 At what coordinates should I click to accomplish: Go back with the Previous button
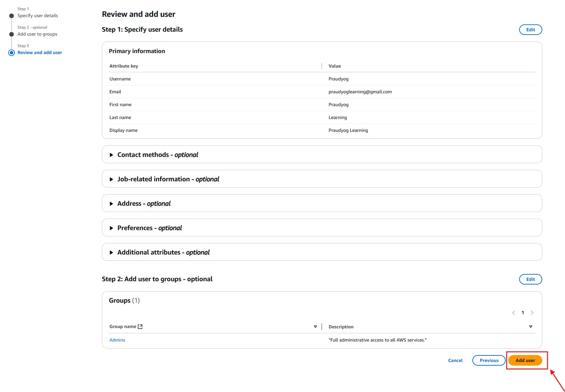pyautogui.click(x=489, y=360)
